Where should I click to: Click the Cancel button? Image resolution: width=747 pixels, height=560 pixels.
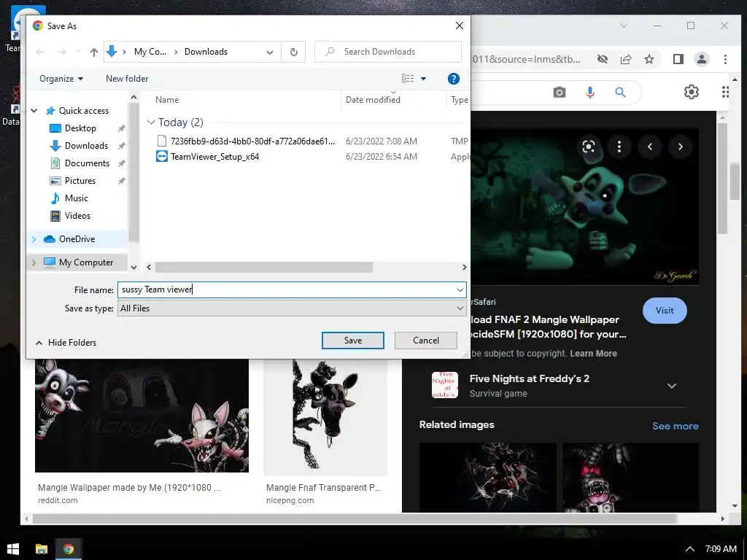(425, 340)
